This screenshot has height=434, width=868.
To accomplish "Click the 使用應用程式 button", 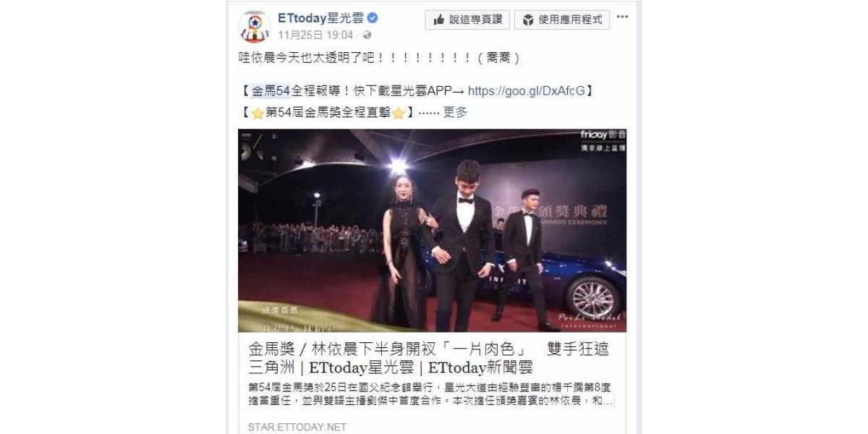I will [x=562, y=20].
